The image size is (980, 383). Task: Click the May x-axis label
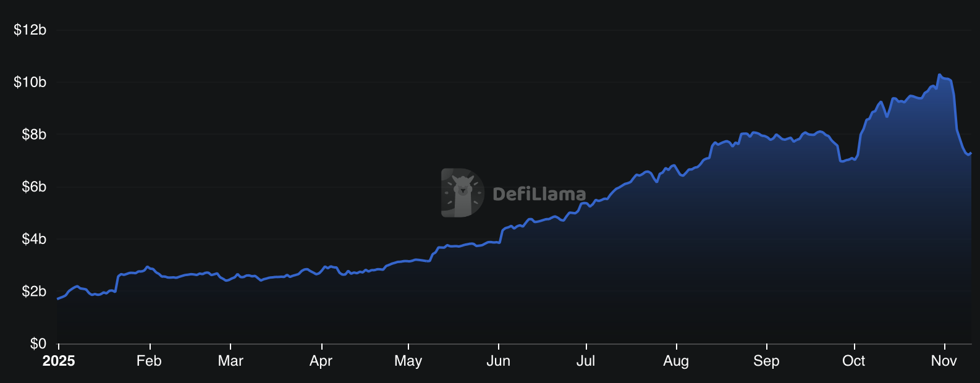[408, 361]
